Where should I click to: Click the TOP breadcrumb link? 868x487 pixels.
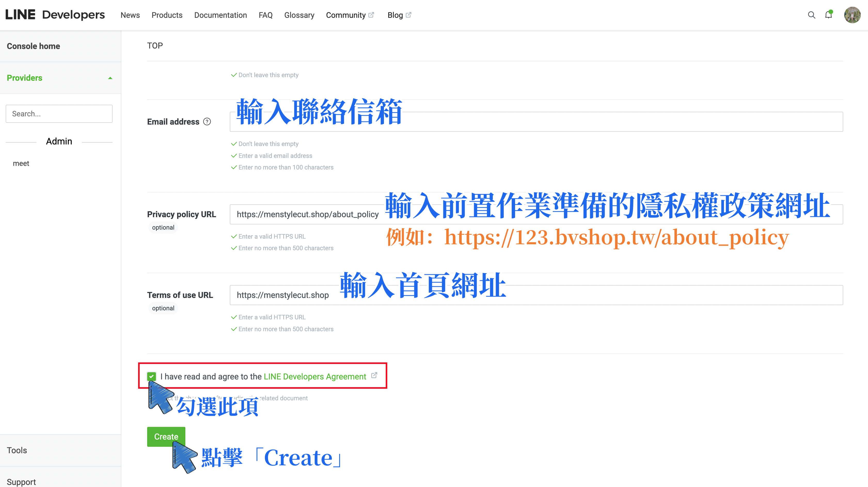click(155, 46)
